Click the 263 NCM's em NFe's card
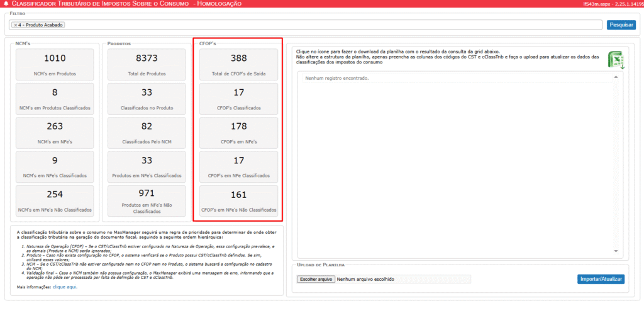This screenshot has width=644, height=311. (55, 132)
